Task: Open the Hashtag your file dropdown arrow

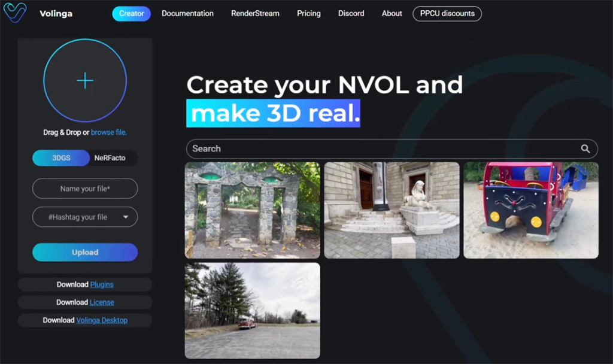Action: tap(126, 217)
